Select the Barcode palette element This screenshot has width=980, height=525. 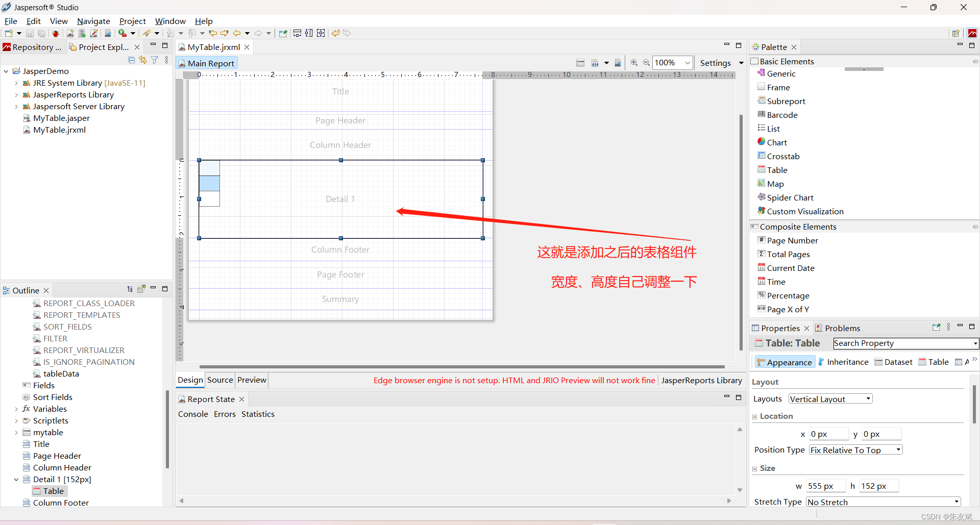pos(781,115)
